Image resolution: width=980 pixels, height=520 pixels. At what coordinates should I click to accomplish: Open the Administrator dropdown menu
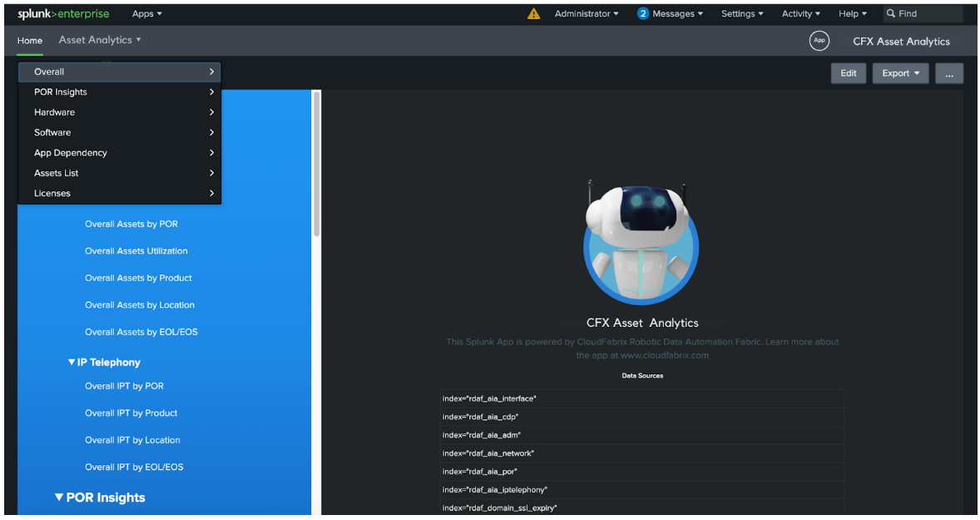(x=587, y=14)
